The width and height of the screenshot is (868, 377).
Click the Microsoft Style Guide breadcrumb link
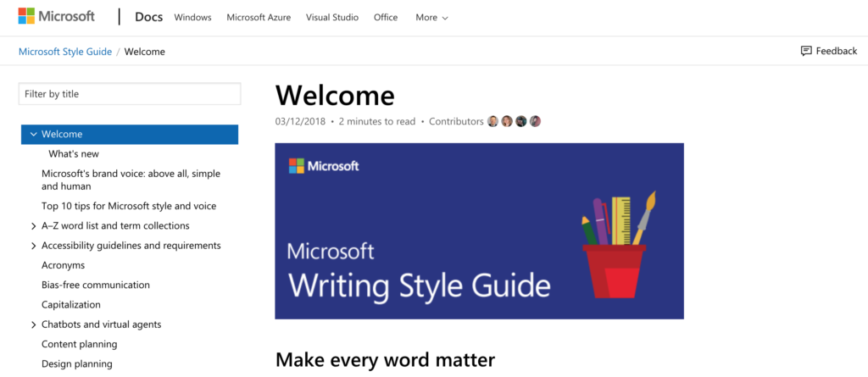(x=65, y=52)
